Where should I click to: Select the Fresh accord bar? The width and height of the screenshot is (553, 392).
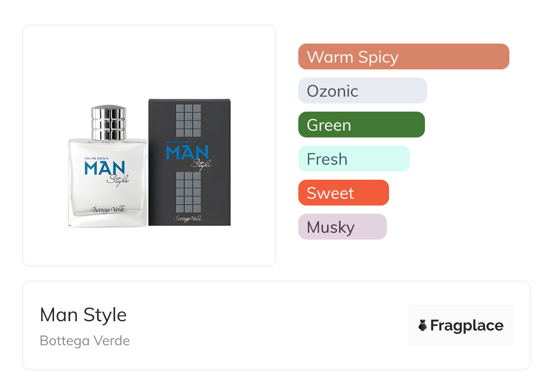(354, 159)
